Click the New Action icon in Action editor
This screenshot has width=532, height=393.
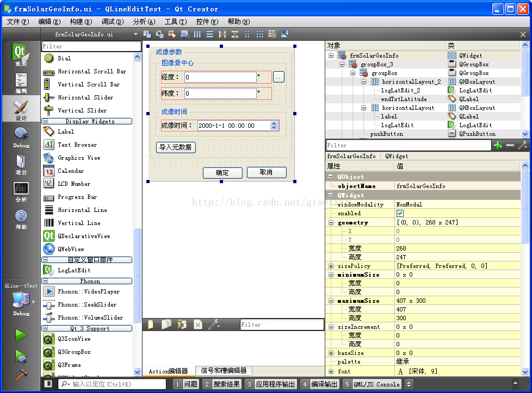[151, 325]
